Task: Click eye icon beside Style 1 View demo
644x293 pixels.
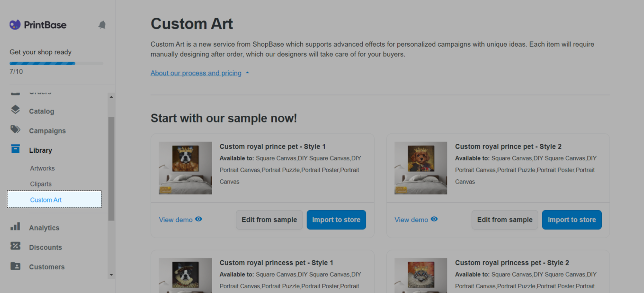Action: (198, 219)
